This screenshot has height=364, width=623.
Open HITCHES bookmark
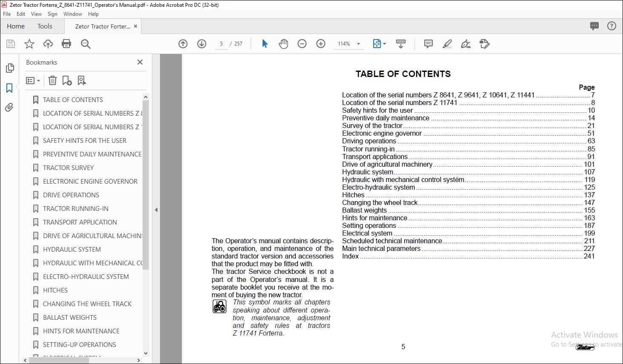55,290
